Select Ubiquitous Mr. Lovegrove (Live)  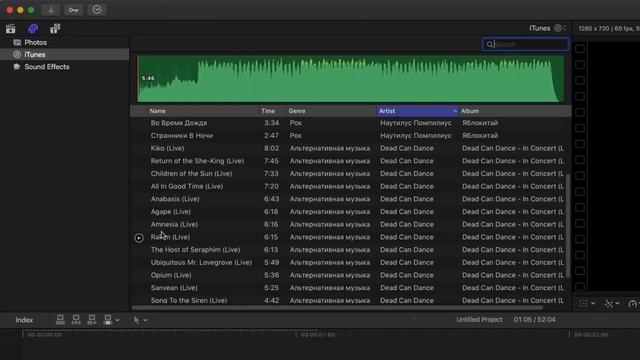[x=201, y=262]
